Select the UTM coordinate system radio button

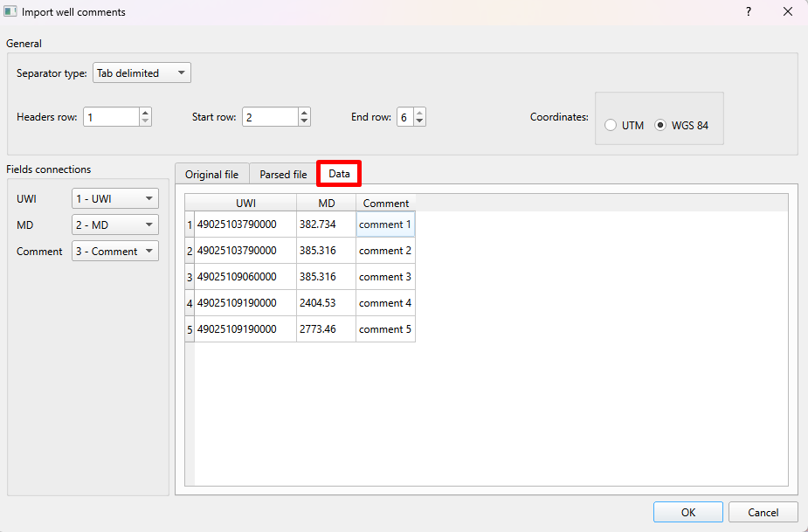pyautogui.click(x=611, y=125)
